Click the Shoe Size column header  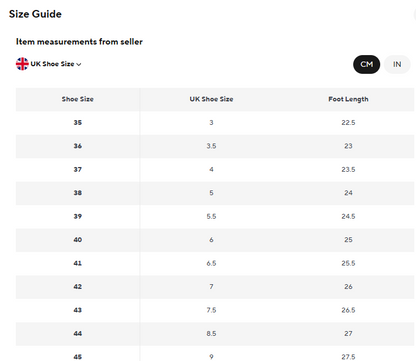tap(78, 99)
